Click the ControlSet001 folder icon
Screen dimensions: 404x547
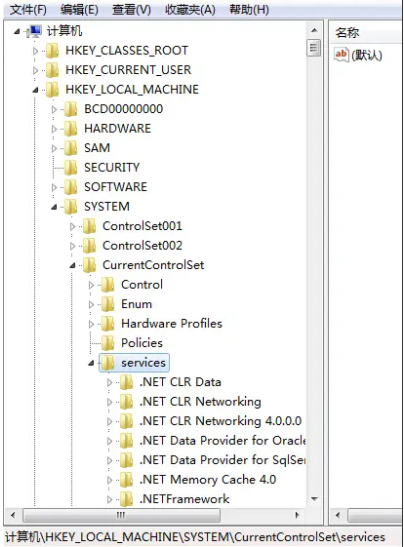coord(90,226)
